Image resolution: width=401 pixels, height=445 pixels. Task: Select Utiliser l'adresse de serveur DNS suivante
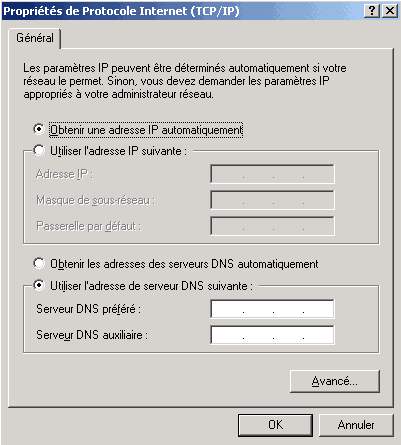point(39,285)
